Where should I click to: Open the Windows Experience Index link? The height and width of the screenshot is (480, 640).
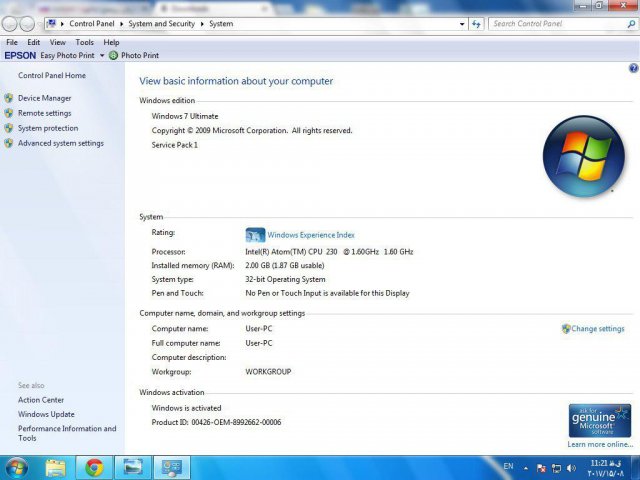click(310, 235)
